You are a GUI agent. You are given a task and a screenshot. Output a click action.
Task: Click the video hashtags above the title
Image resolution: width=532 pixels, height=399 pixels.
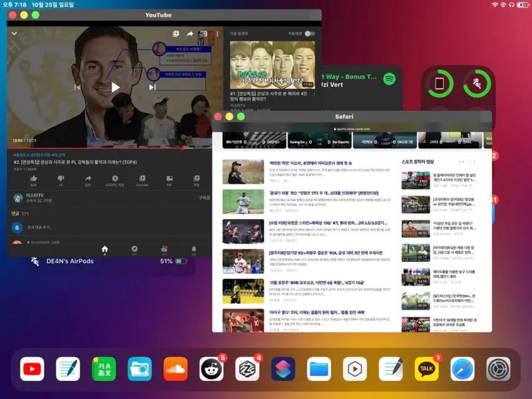(x=39, y=155)
